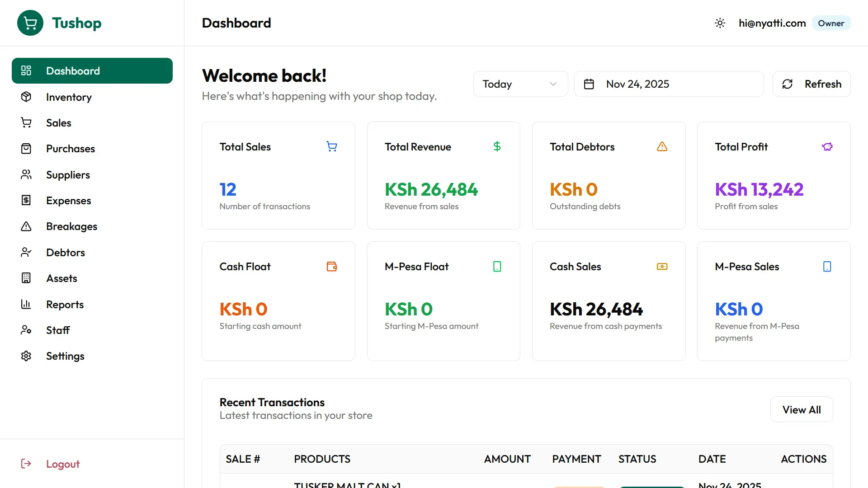Image resolution: width=868 pixels, height=488 pixels.
Task: Click the hi@nyatti.com account label
Action: (x=772, y=23)
